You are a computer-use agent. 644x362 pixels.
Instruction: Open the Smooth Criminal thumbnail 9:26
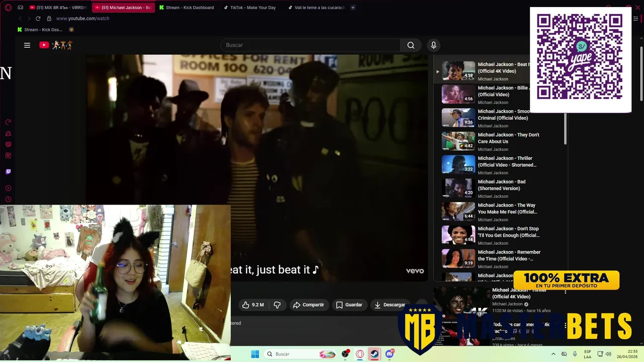(x=458, y=118)
